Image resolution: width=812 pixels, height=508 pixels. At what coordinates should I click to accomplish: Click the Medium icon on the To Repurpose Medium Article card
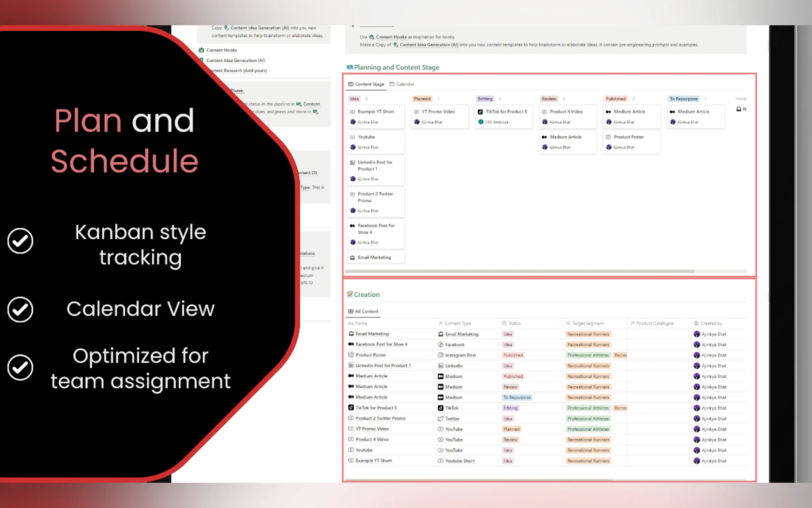click(x=672, y=112)
